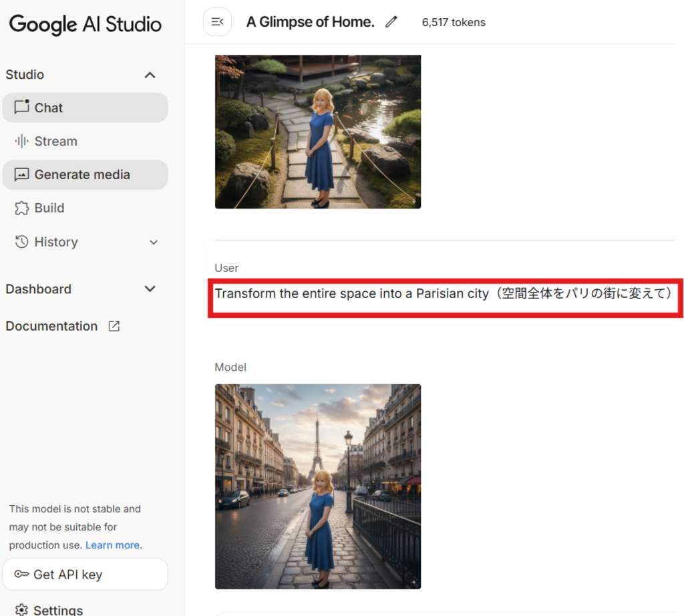Expand the History chevron
This screenshot has width=684, height=616.
tap(154, 242)
